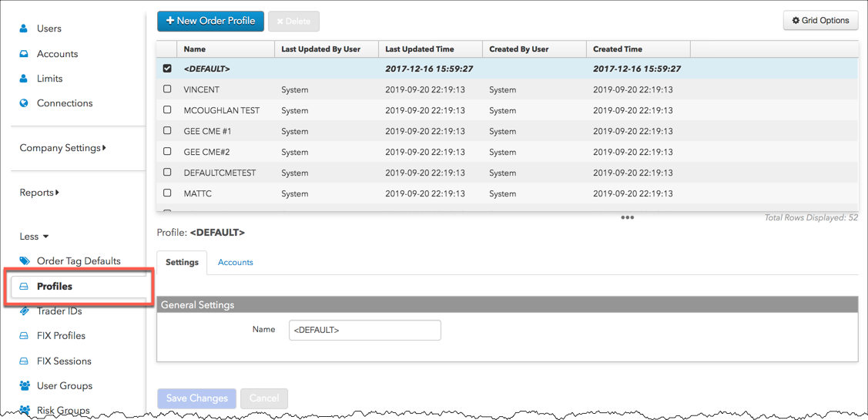The width and height of the screenshot is (868, 420).
Task: Click the header select-all checkbox cell
Action: [166, 49]
